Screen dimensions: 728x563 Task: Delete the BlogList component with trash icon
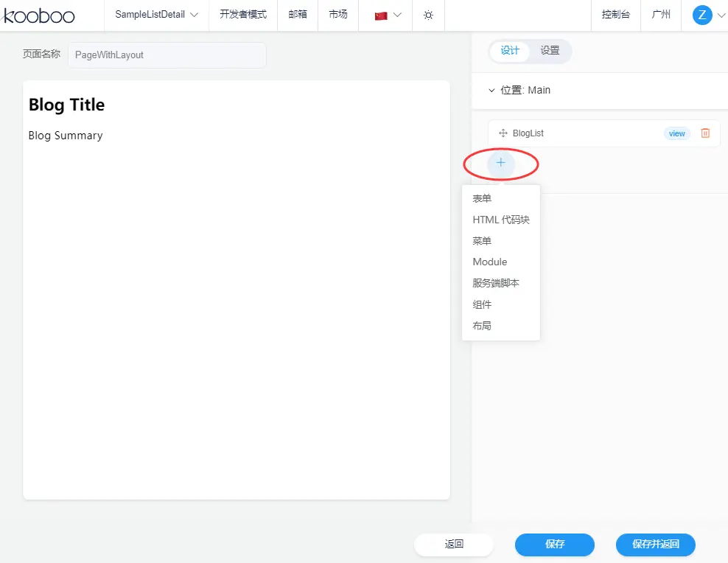(x=705, y=133)
